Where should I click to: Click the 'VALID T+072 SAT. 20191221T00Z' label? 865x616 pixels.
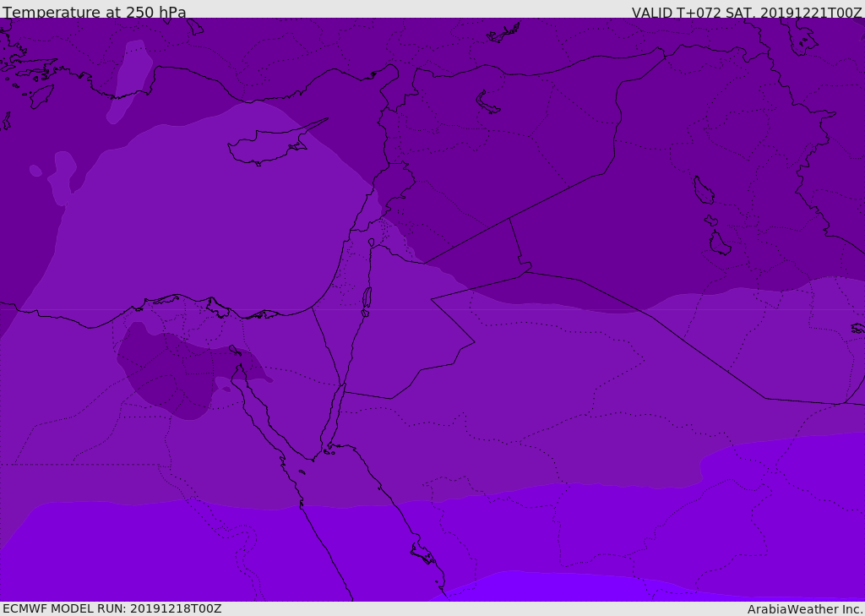coord(747,12)
